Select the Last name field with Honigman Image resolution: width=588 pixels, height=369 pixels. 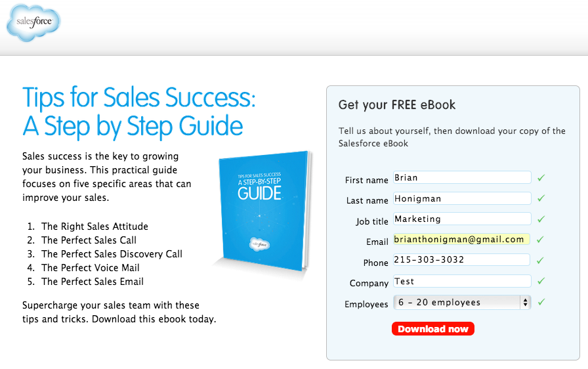[x=462, y=198]
